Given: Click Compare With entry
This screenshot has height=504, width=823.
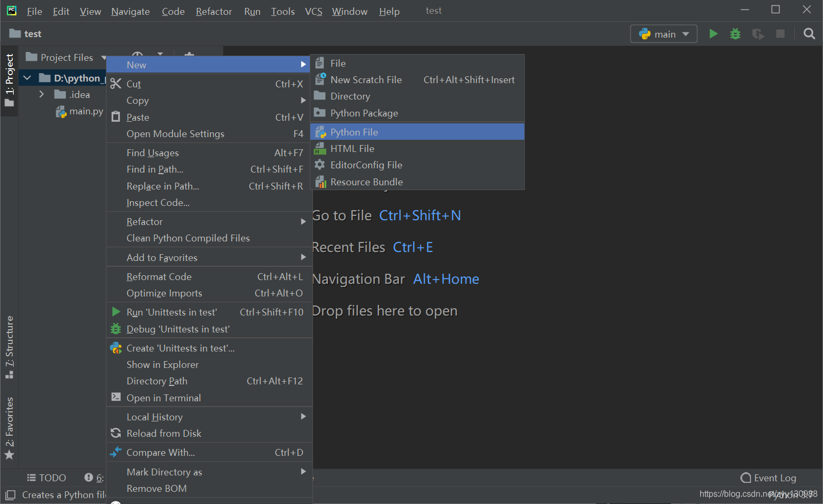Looking at the screenshot, I should 209,453.
